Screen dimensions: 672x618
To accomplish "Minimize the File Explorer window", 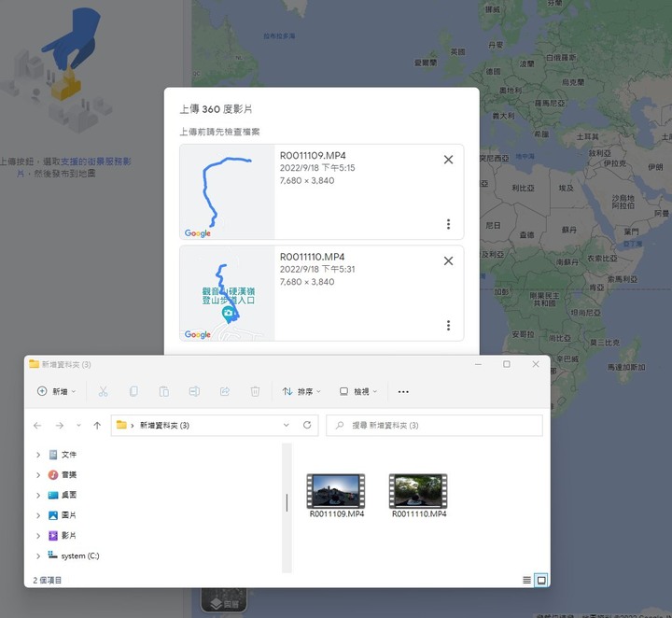I will (x=478, y=364).
